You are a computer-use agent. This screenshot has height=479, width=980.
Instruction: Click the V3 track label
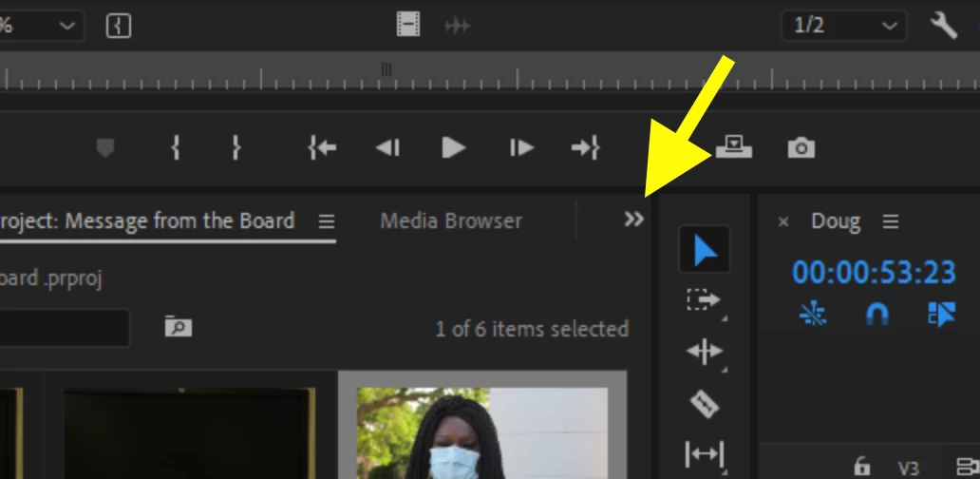tap(908, 468)
